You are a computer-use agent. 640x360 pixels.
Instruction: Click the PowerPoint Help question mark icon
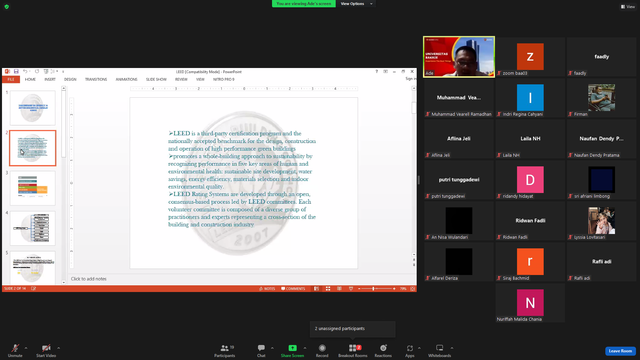(x=376, y=71)
